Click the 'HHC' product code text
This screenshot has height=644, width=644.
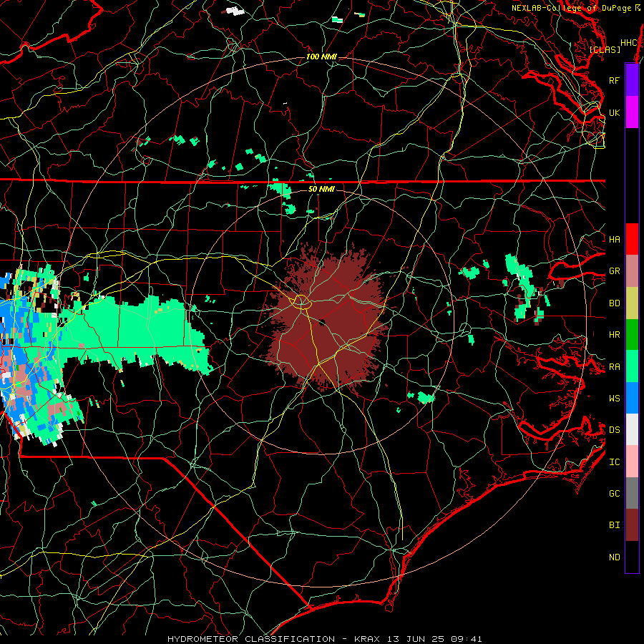click(x=628, y=43)
